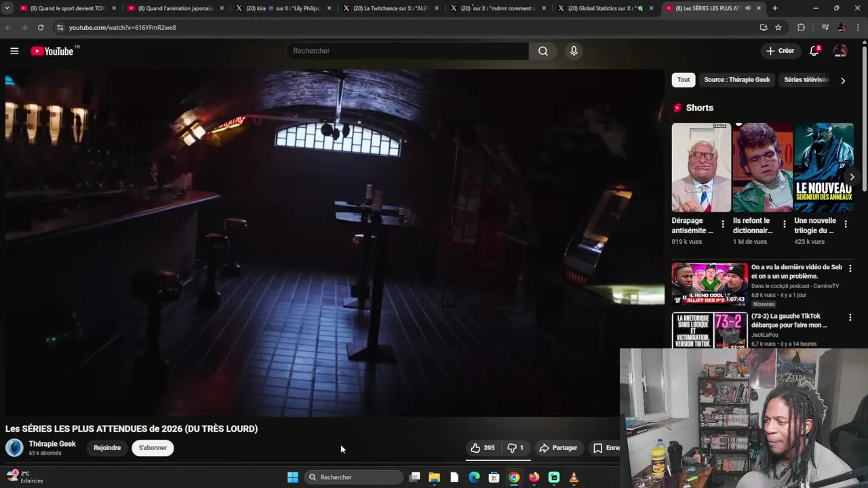Image resolution: width=868 pixels, height=488 pixels.
Task: Subscribe with the S'abonner button
Action: pyautogui.click(x=153, y=448)
